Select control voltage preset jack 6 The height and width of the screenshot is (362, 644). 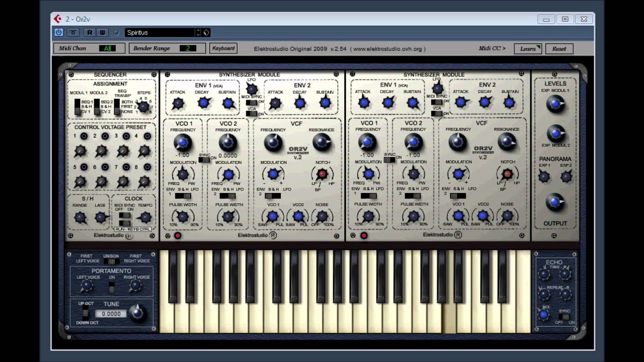(105, 167)
